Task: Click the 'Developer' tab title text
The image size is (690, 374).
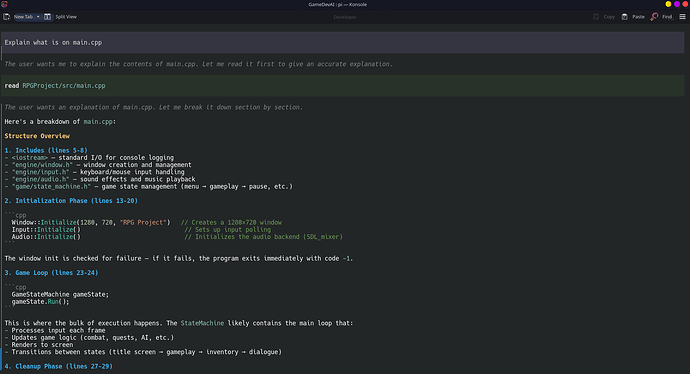Action: pos(345,17)
